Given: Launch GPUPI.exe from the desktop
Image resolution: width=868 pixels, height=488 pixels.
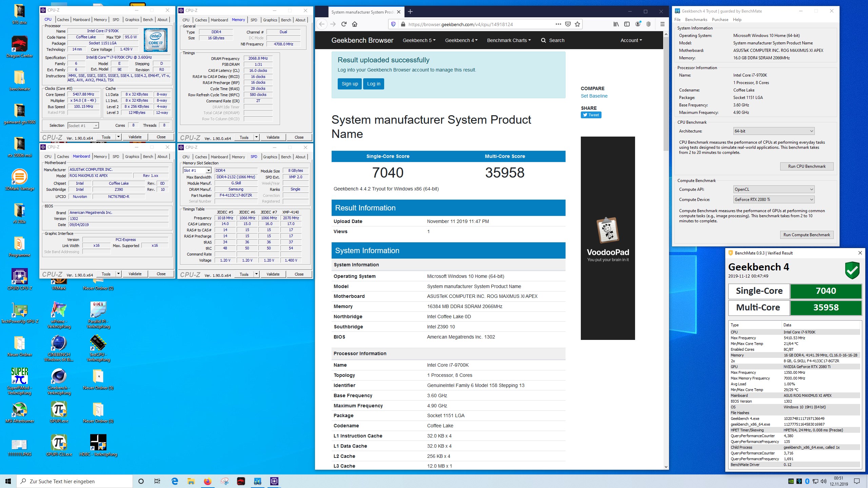Looking at the screenshot, I should (59, 412).
